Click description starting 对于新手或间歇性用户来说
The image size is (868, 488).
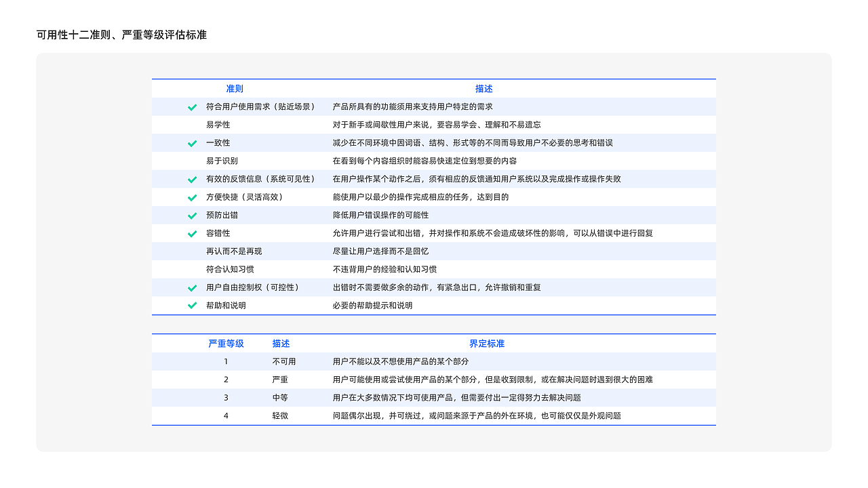click(437, 125)
